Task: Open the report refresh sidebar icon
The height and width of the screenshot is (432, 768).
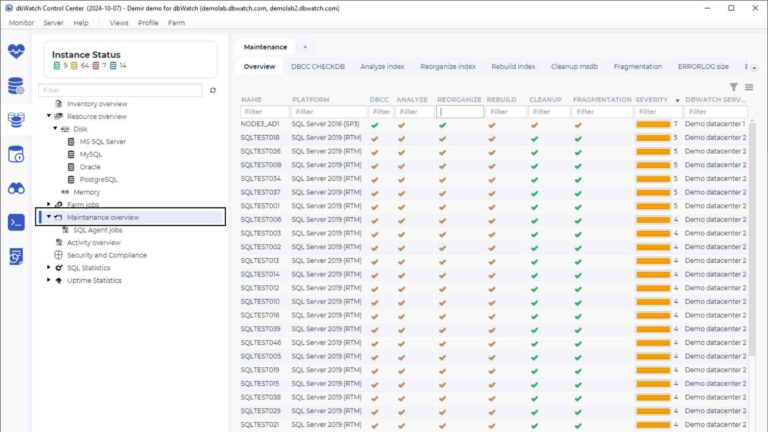Action: pyautogui.click(x=16, y=256)
